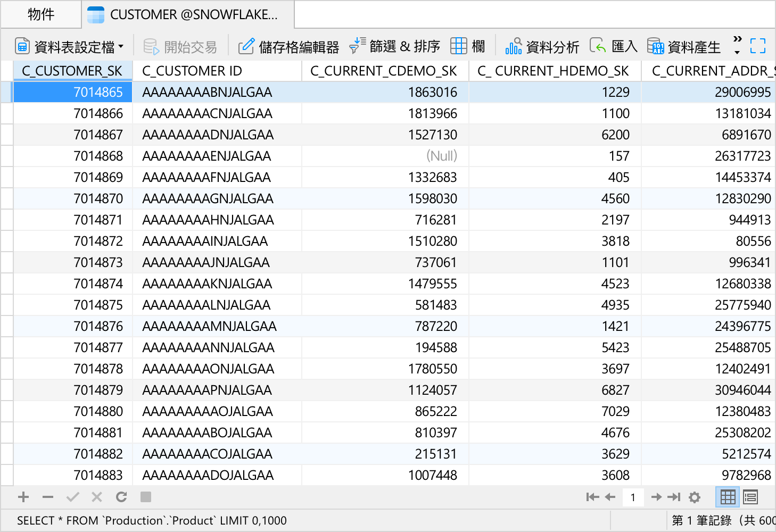Switch to the 物件 objects tab
The image size is (776, 532).
[41, 14]
